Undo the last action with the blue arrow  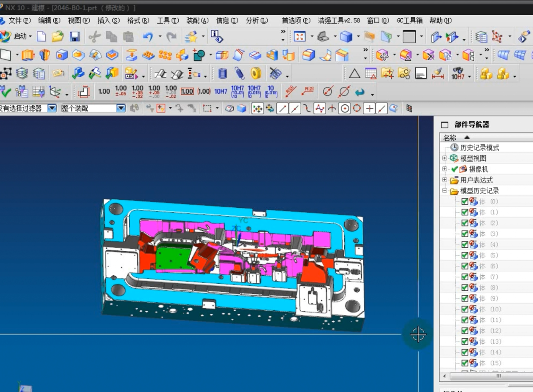click(148, 36)
